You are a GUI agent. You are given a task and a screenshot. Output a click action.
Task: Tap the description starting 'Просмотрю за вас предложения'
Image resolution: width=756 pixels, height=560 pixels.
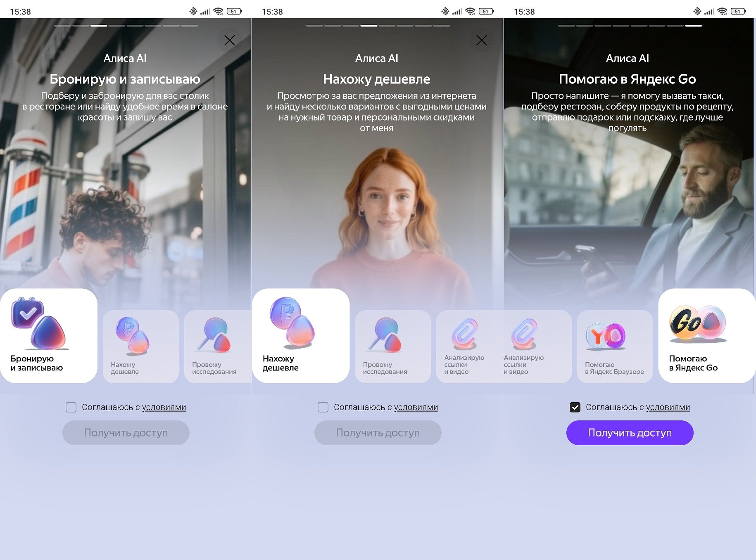click(x=377, y=112)
